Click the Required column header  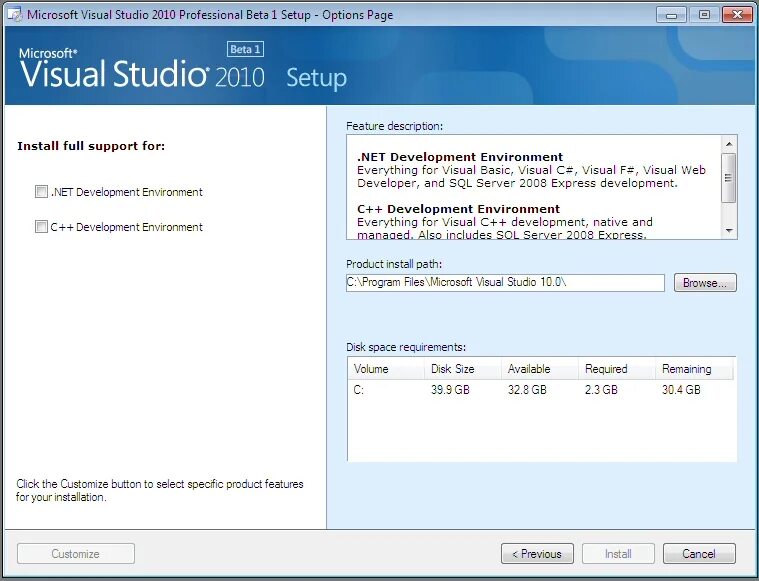click(617, 369)
